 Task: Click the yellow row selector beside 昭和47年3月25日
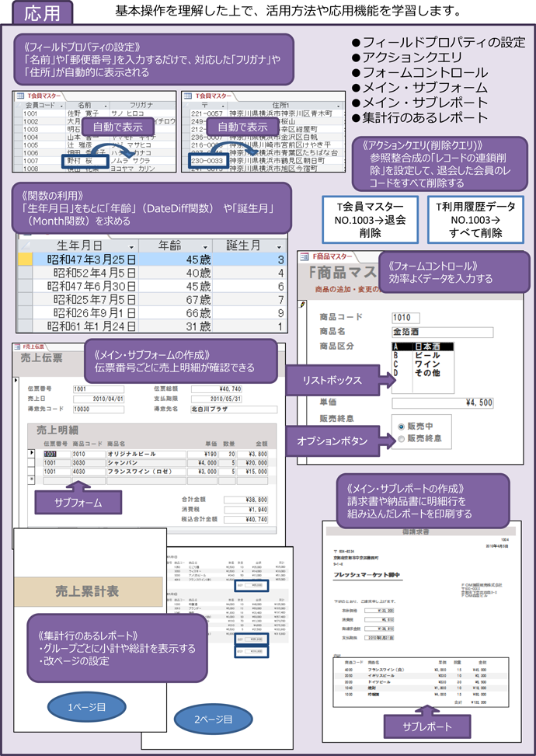(25, 260)
